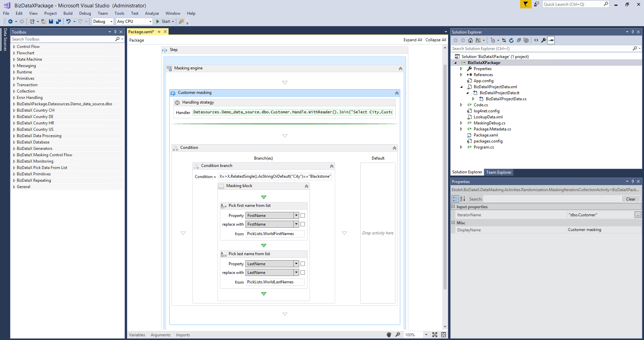This screenshot has width=644, height=340.
Task: Click the Handler expression field
Action: 293,112
